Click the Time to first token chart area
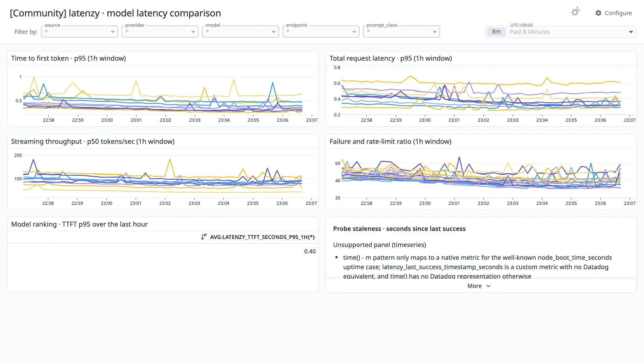The height and width of the screenshot is (362, 644). point(163,96)
